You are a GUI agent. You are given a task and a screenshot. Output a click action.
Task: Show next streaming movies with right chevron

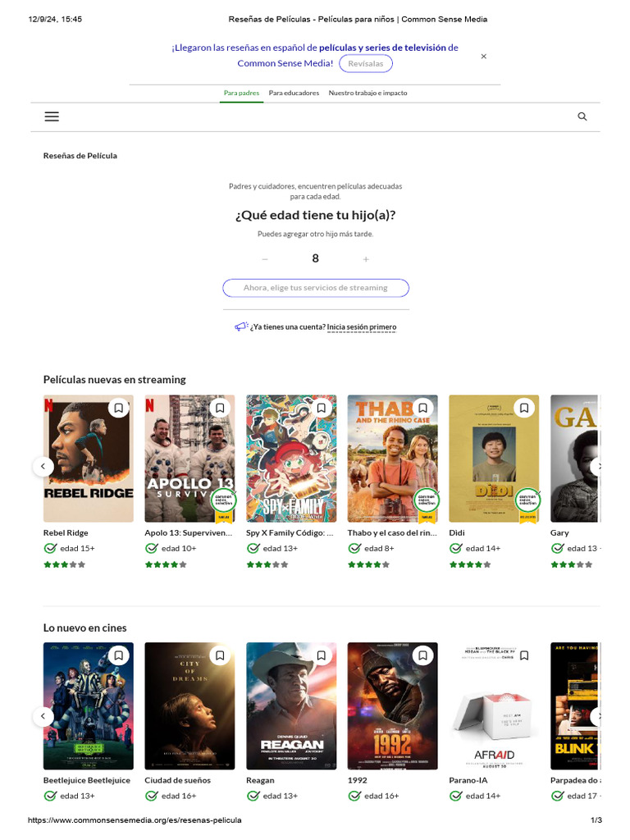tap(598, 466)
